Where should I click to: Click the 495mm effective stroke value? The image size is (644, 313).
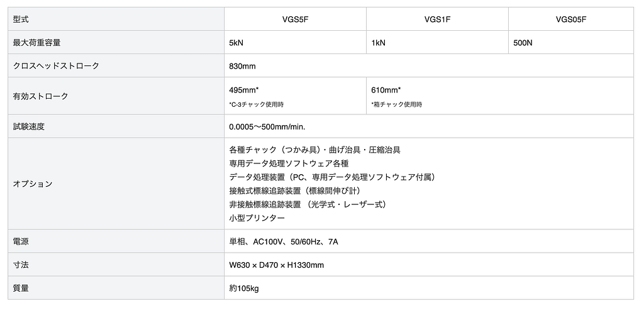pos(245,90)
